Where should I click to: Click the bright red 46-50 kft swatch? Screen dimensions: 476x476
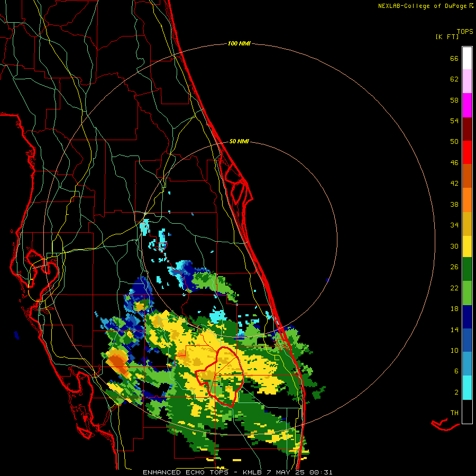coord(467,152)
